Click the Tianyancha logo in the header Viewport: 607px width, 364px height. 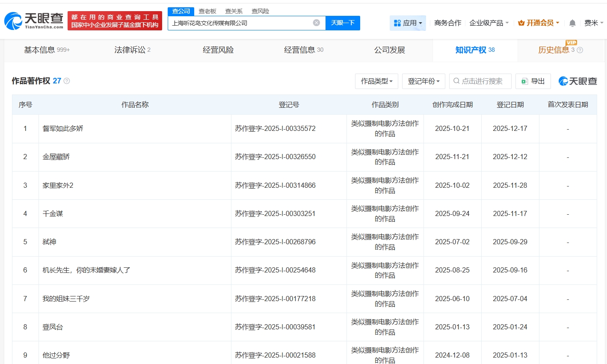(x=33, y=21)
